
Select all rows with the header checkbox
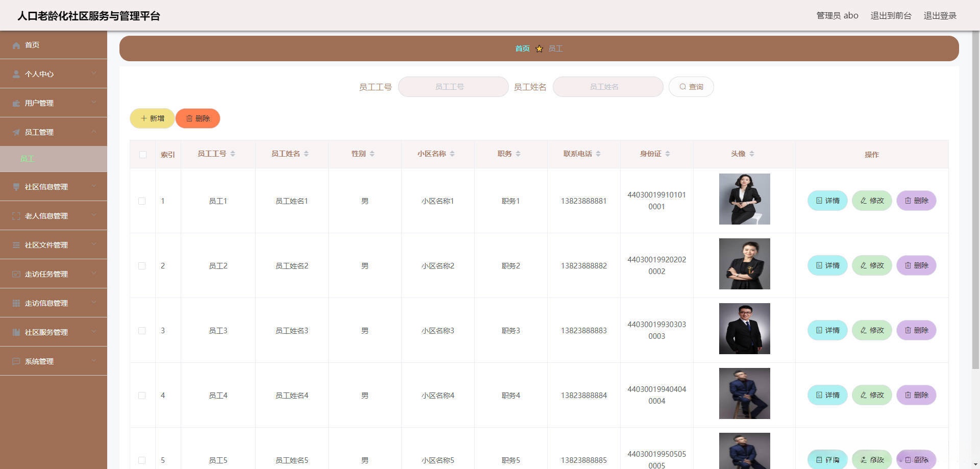coord(143,155)
